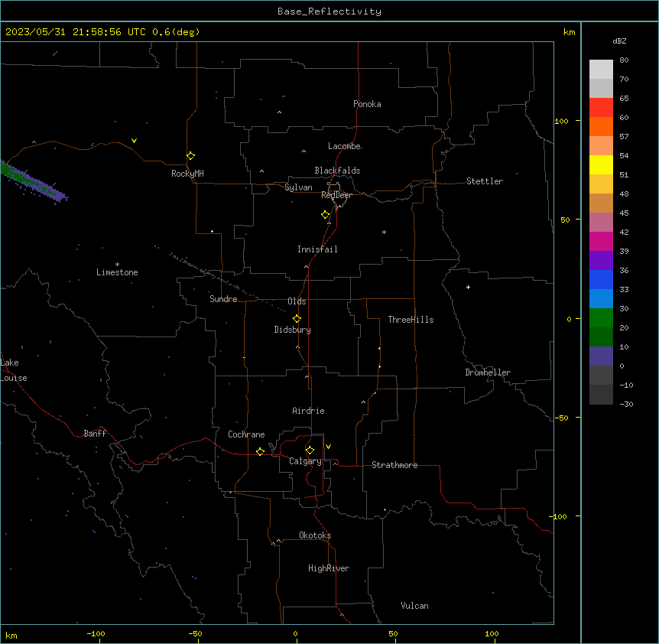Click the dBZ legend heading
The height and width of the screenshot is (644, 659).
619,41
